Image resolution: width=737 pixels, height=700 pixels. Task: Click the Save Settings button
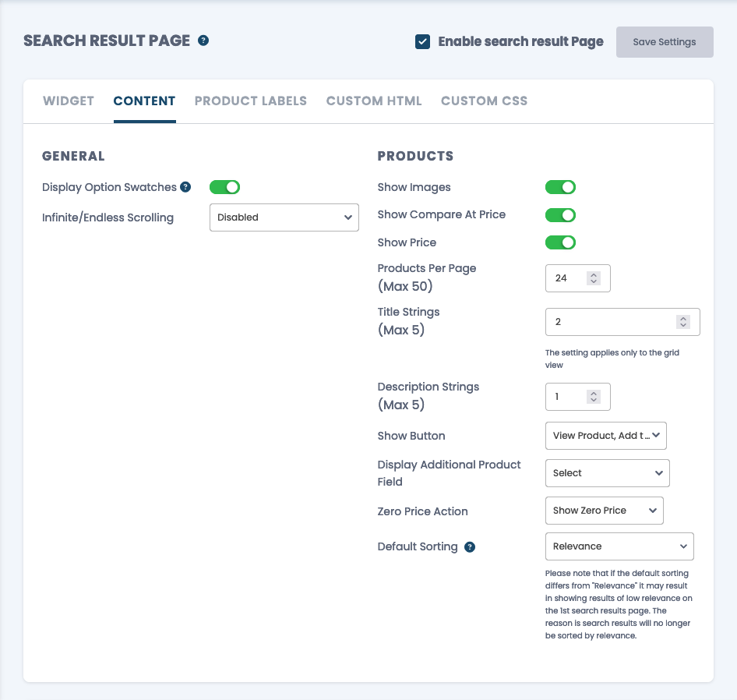click(x=665, y=42)
